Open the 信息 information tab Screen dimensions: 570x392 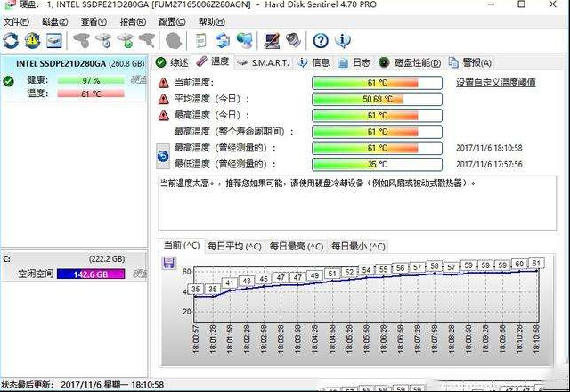[313, 62]
